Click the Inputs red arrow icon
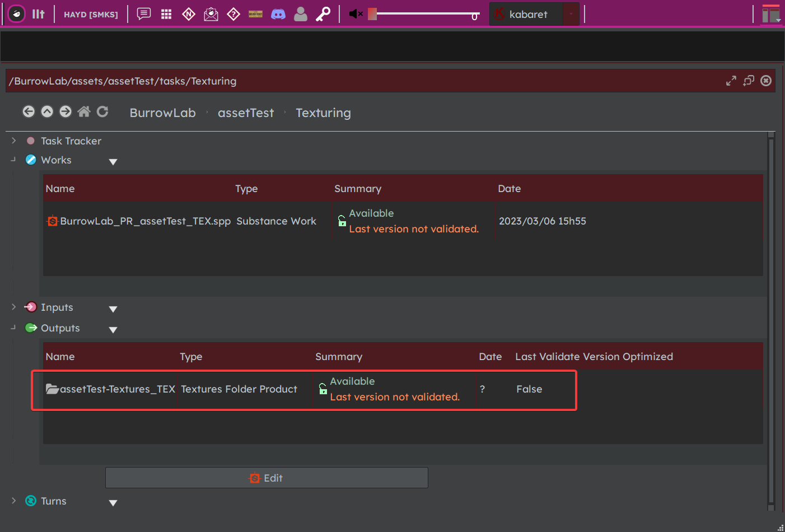The image size is (785, 532). (31, 307)
